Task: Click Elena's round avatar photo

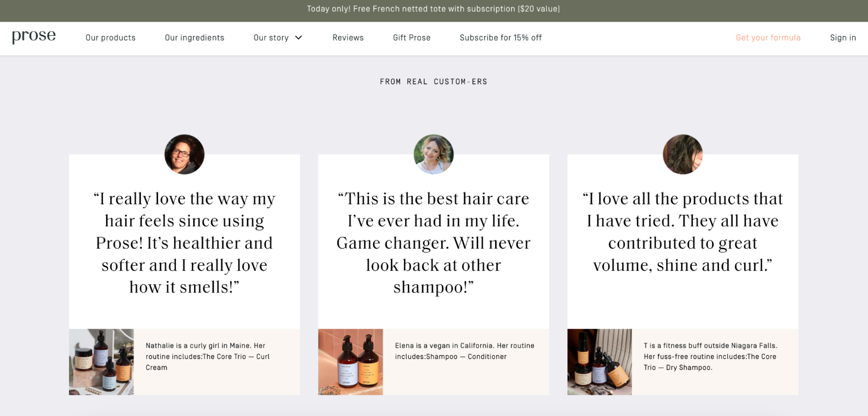Action: (x=434, y=154)
